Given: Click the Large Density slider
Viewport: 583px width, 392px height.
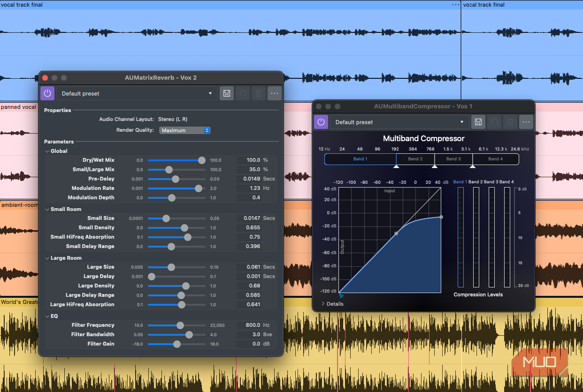Looking at the screenshot, I should pos(176,286).
